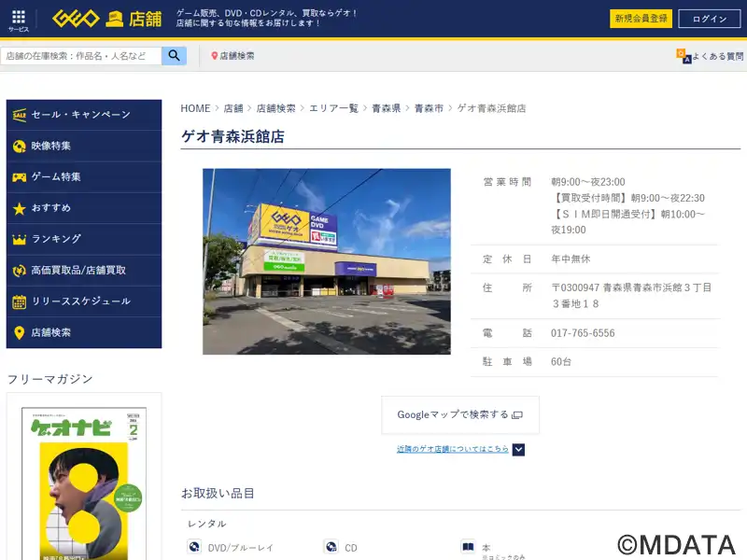Viewport: 747px width, 560px height.
Task: Click Googleマップで検索する button
Action: (x=460, y=414)
